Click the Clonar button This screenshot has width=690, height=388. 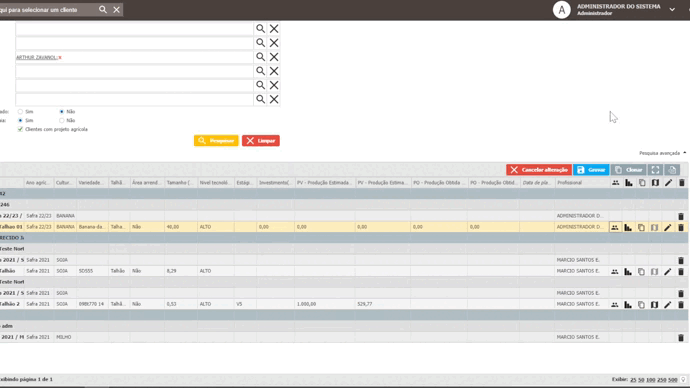628,170
